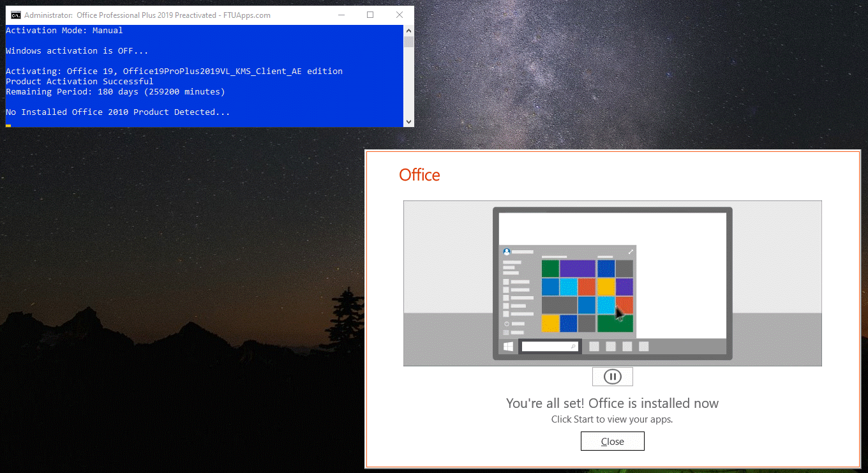Click the command prompt scrollbar up arrow
This screenshot has width=868, height=473.
[x=408, y=30]
